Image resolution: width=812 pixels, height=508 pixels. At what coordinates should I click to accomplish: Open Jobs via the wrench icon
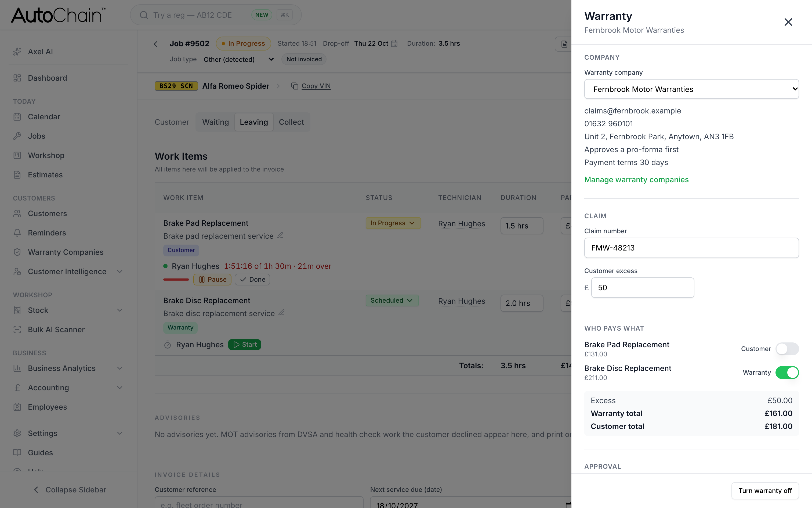point(17,136)
